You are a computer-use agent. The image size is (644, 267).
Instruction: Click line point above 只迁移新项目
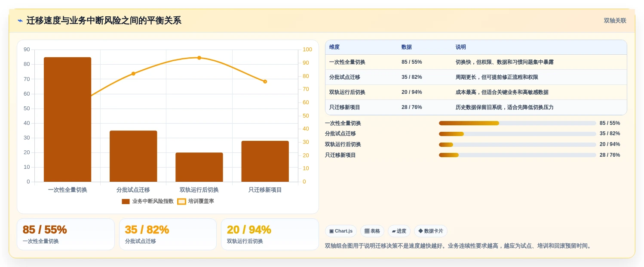pyautogui.click(x=265, y=81)
